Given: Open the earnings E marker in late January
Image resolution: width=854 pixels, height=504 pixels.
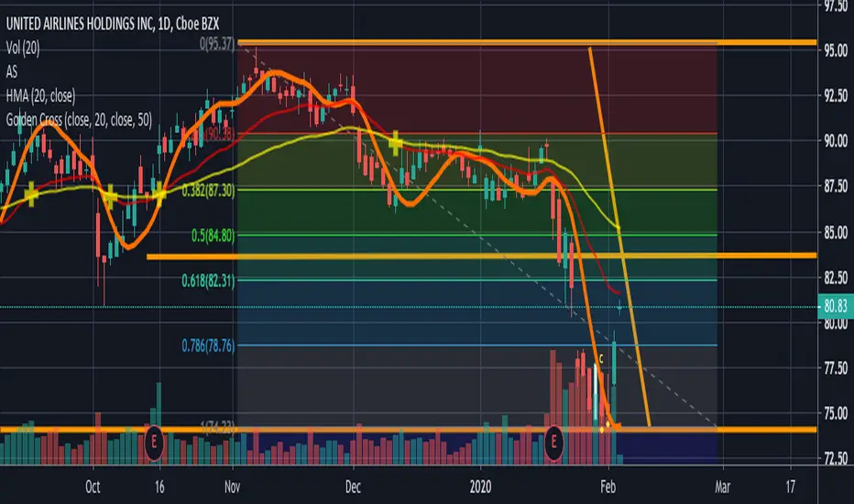Looking at the screenshot, I should pos(553,442).
